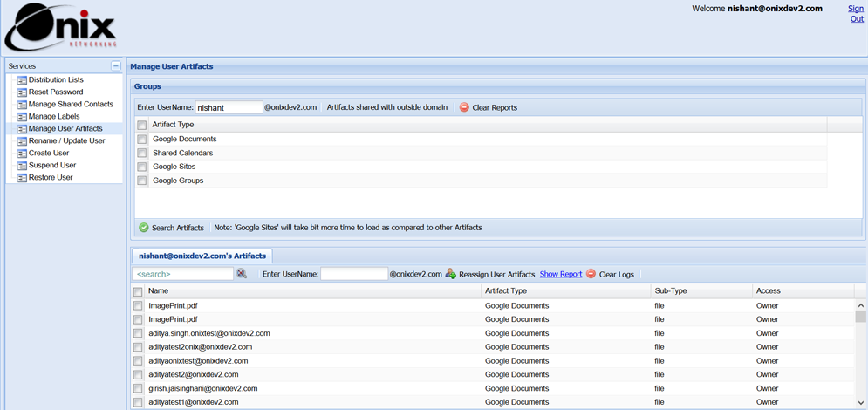Viewport: 868px width, 410px height.
Task: Click the Manage User Artifacts icon
Action: click(x=22, y=129)
